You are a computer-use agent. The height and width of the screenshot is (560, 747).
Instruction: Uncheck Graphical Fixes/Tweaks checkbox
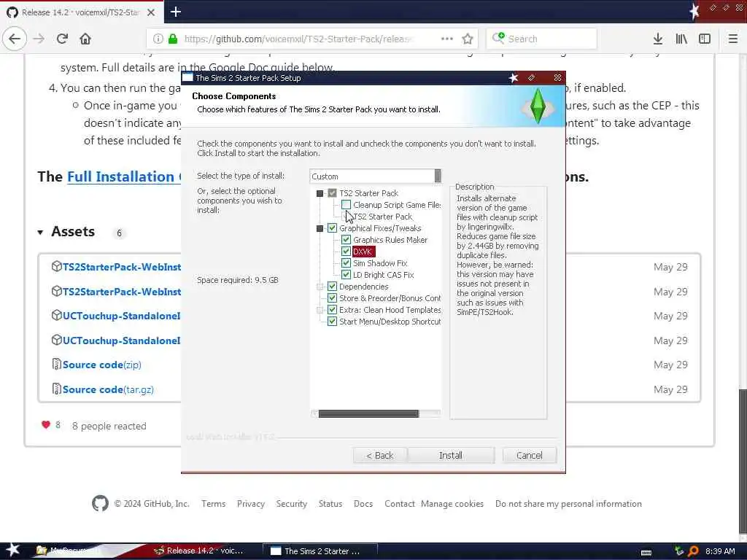(332, 228)
